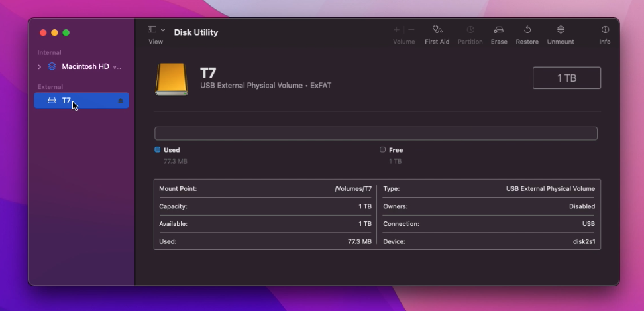Erase the T7 volume
Viewport: 644px width, 311px height.
(x=499, y=35)
